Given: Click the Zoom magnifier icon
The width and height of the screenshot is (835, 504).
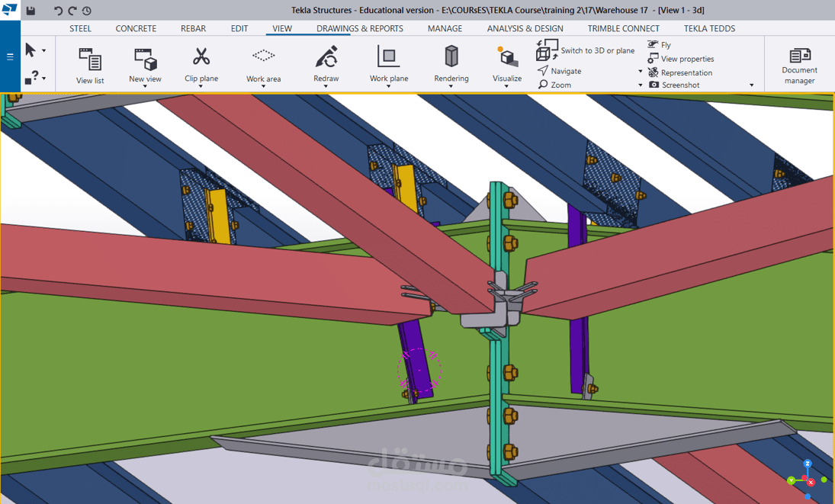Looking at the screenshot, I should click(543, 84).
